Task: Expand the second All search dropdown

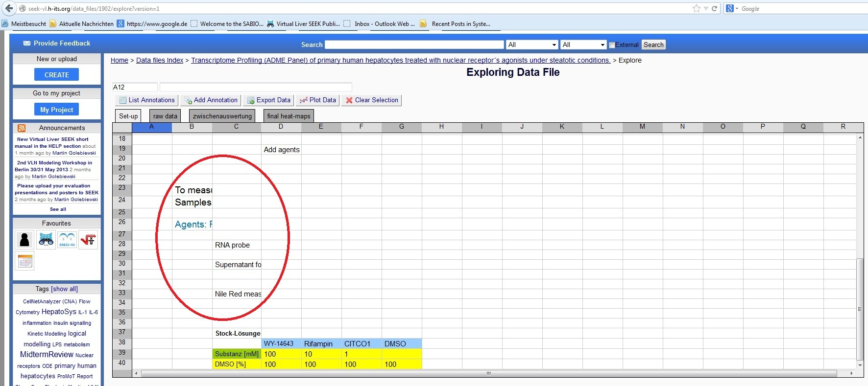Action: (583, 45)
